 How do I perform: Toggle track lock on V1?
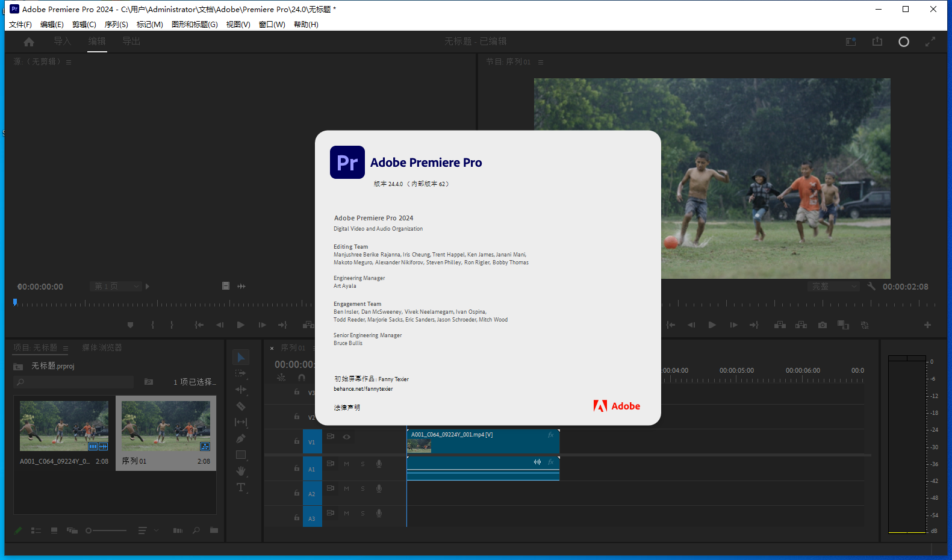tap(296, 441)
